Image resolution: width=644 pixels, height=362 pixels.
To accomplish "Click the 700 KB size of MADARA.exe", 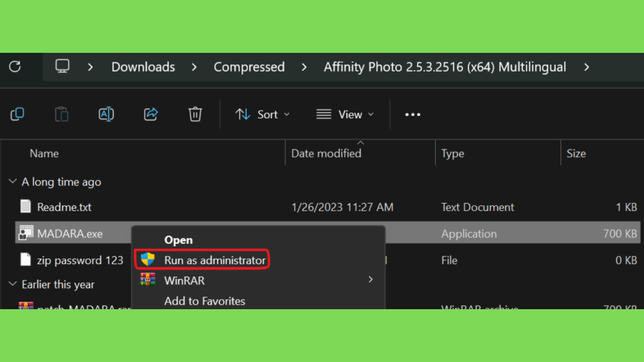I will (x=619, y=234).
